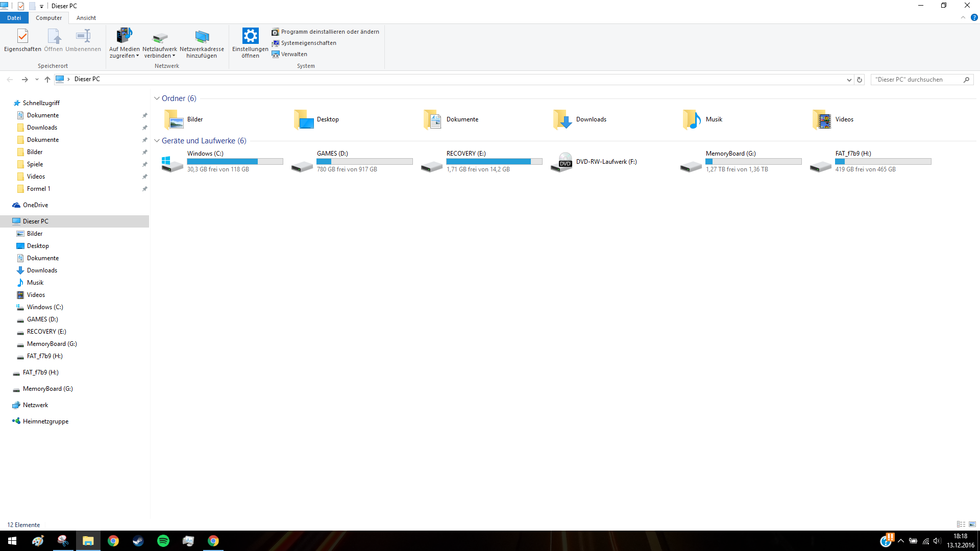Collapse the Geräte und Laufwerke group
This screenshot has height=551, width=980.
pyautogui.click(x=157, y=141)
